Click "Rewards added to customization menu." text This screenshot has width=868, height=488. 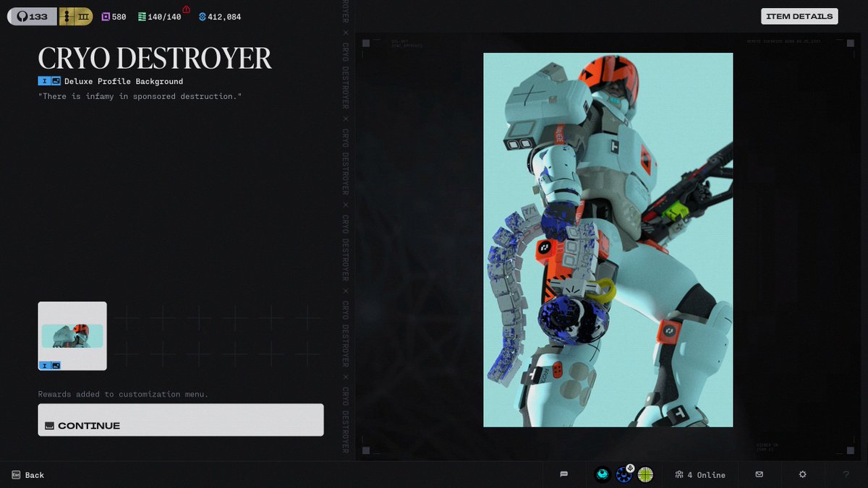123,394
